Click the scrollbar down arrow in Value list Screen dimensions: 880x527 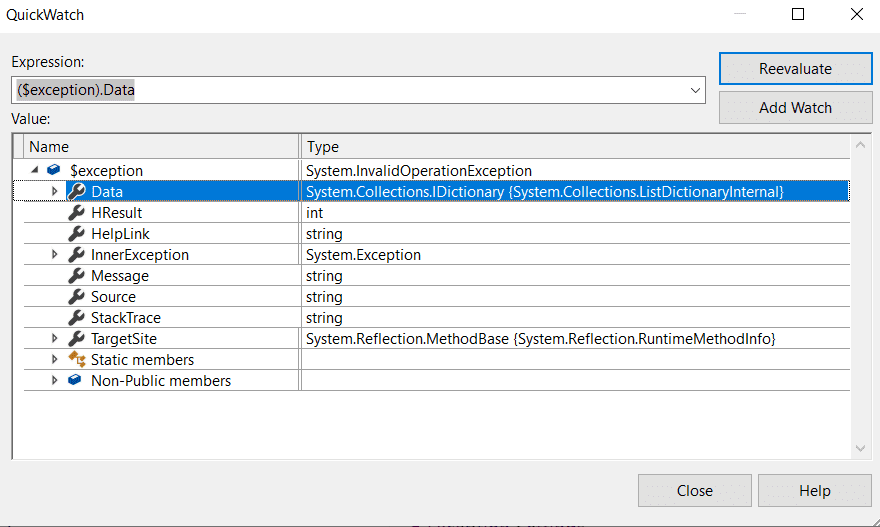[861, 449]
